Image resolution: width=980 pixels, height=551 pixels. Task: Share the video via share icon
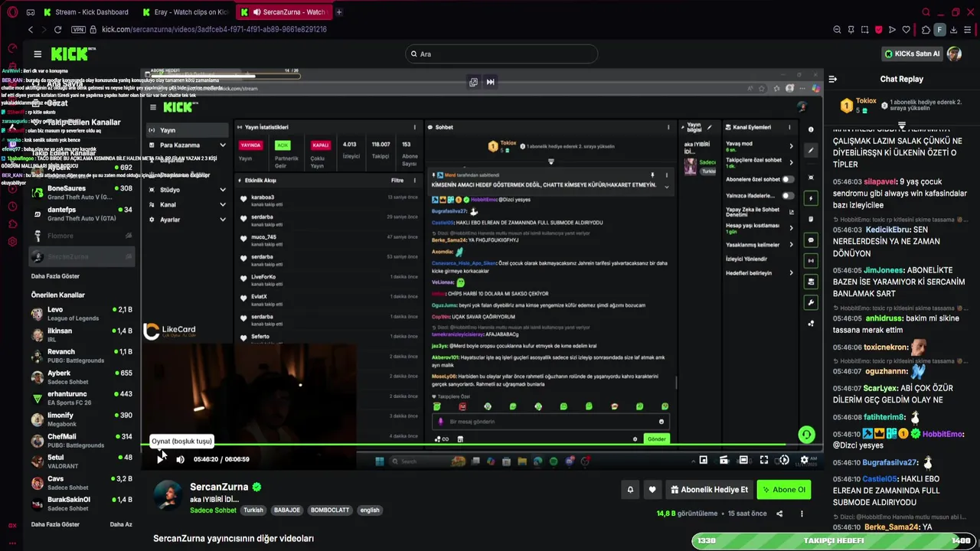[x=779, y=514]
